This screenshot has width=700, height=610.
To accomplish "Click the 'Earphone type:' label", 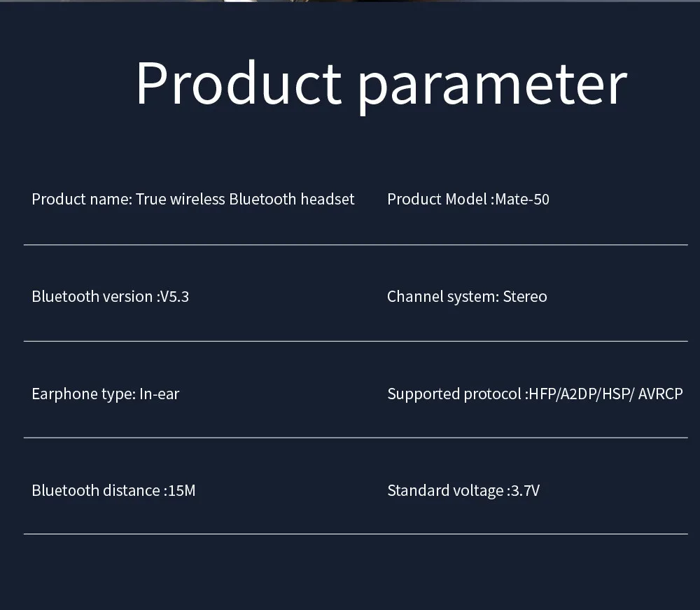I will point(83,394).
